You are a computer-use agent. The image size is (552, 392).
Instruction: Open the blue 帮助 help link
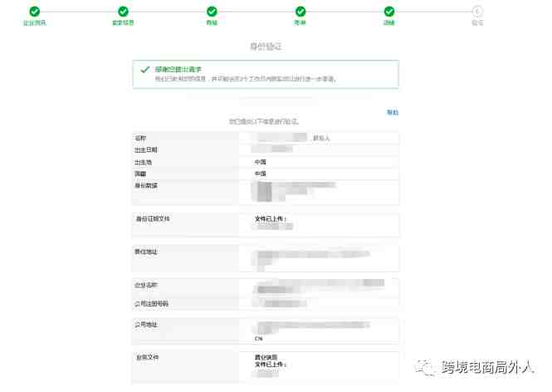tap(393, 112)
